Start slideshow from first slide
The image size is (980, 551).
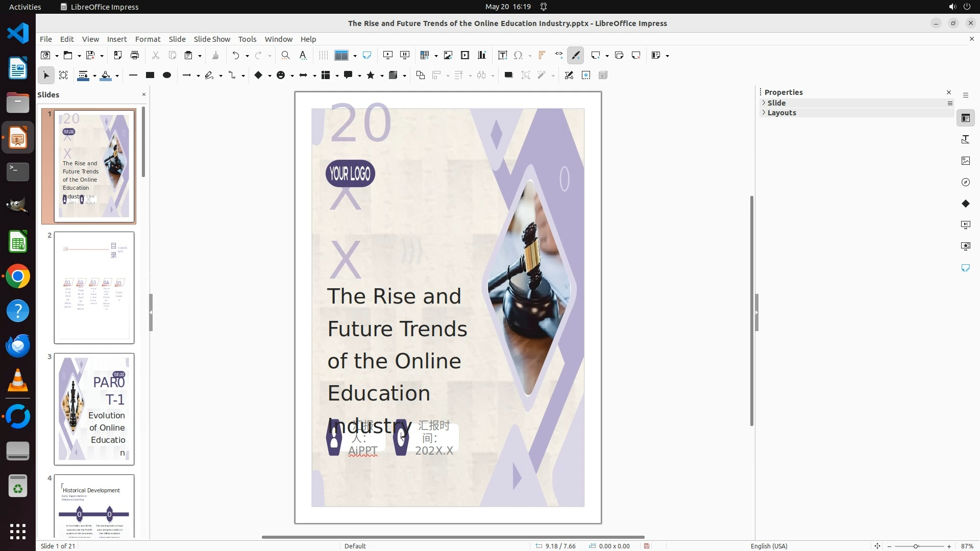pyautogui.click(x=388, y=55)
